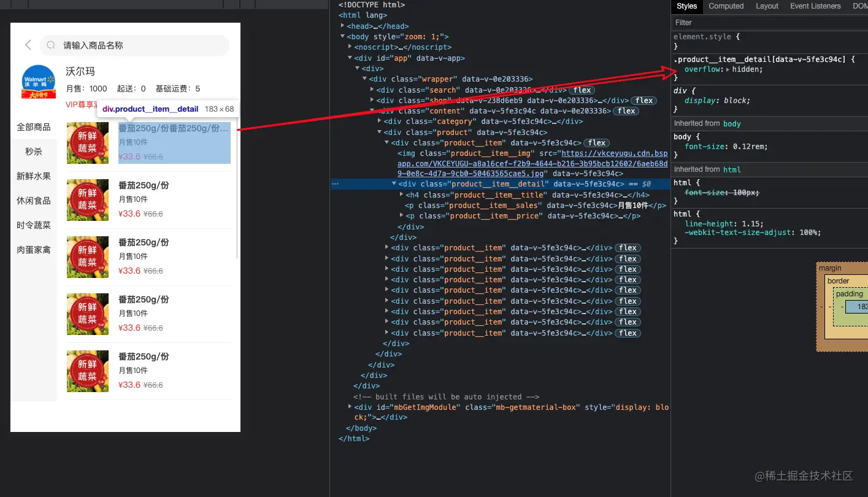This screenshot has height=497, width=868.
Task: Toggle the flex badge on search div
Action: [x=581, y=90]
